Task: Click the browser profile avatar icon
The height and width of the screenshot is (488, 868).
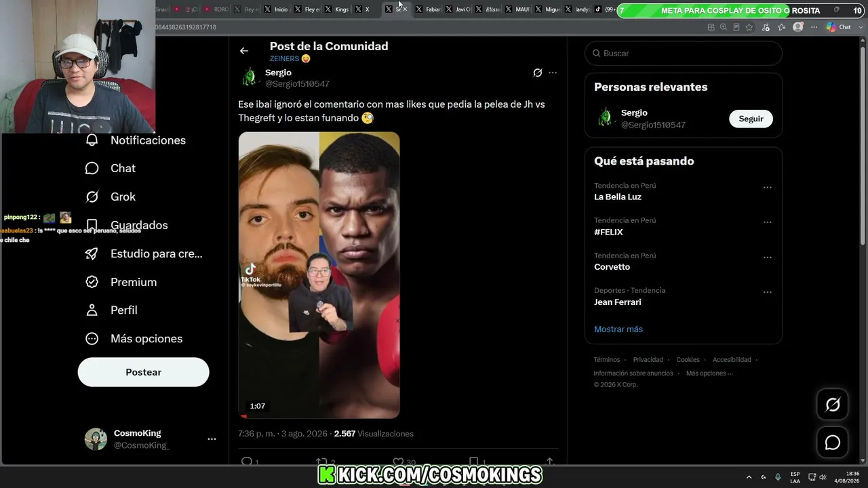Action: tap(798, 27)
